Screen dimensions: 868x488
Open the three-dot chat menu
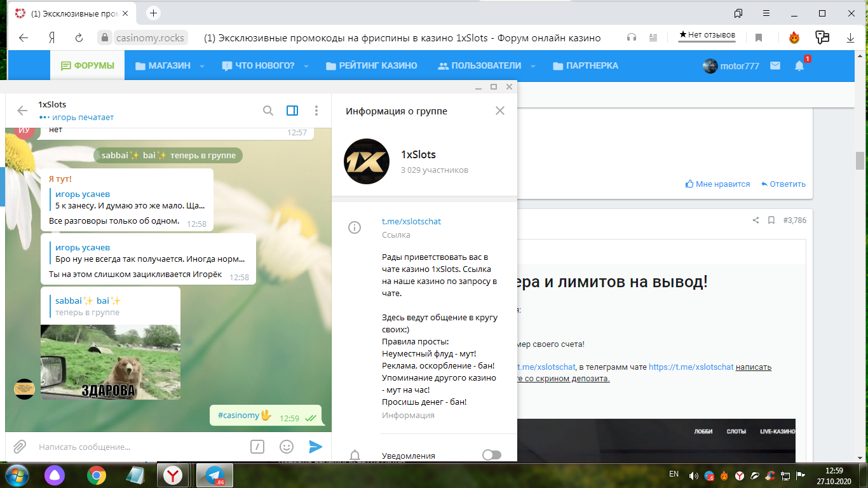[316, 111]
